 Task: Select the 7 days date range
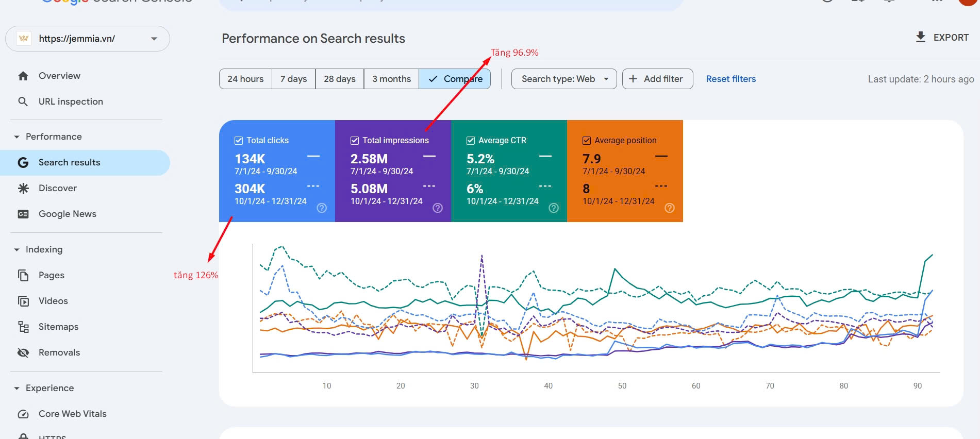click(294, 79)
